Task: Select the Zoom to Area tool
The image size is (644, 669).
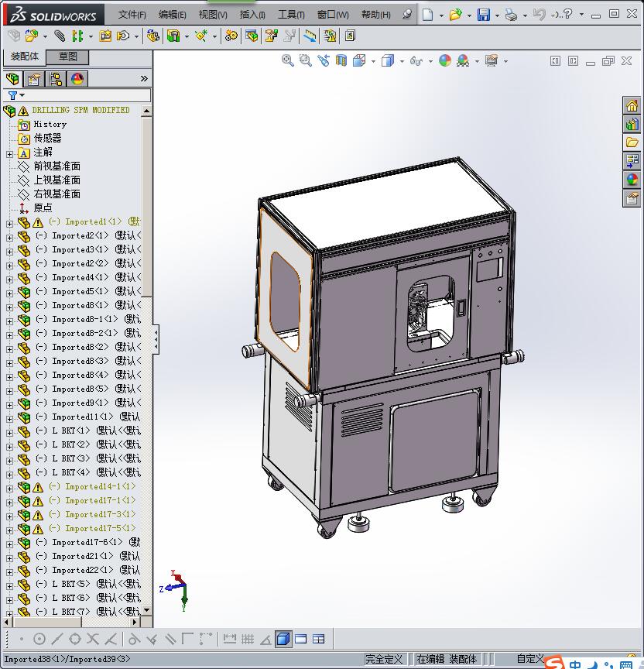Action: coord(306,60)
